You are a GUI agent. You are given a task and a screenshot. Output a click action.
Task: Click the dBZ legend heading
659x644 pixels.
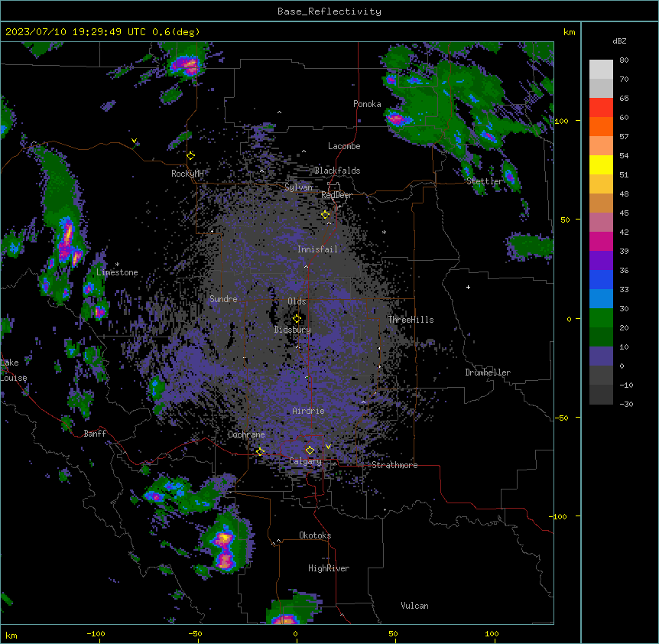(x=619, y=41)
